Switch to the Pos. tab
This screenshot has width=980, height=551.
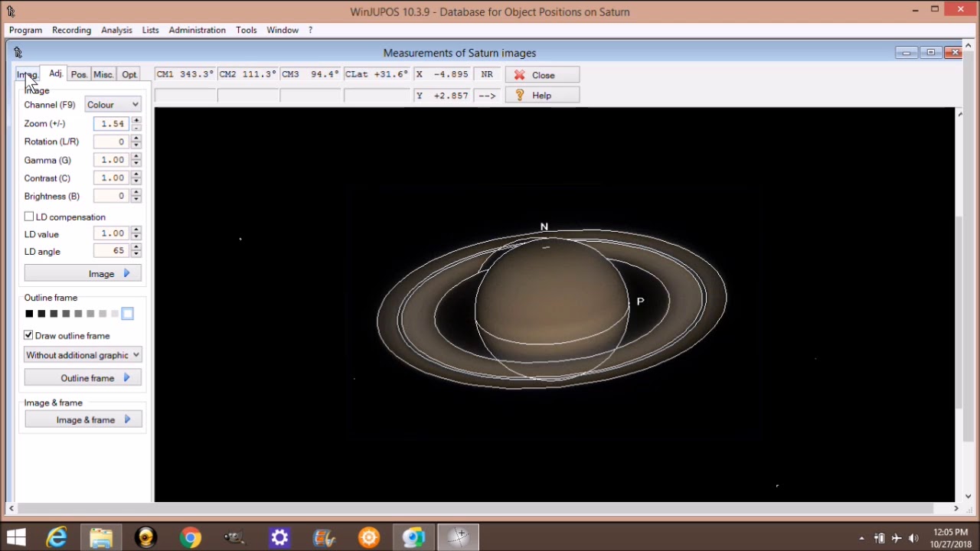[79, 75]
